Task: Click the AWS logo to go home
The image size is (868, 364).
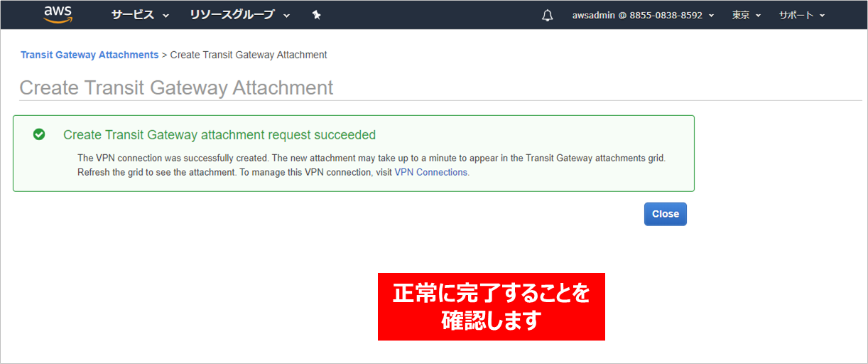Action: click(58, 14)
